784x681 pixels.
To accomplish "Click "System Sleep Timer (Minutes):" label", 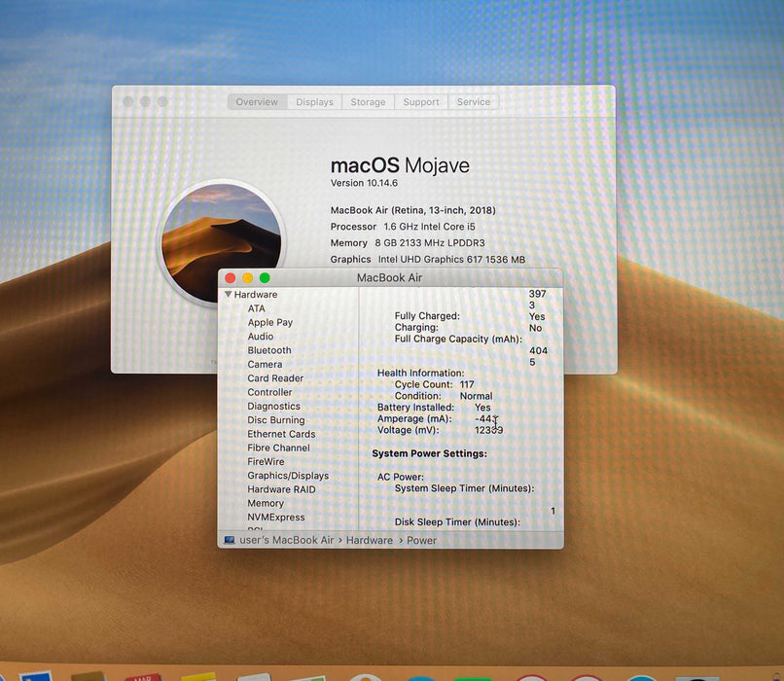I will [x=465, y=488].
